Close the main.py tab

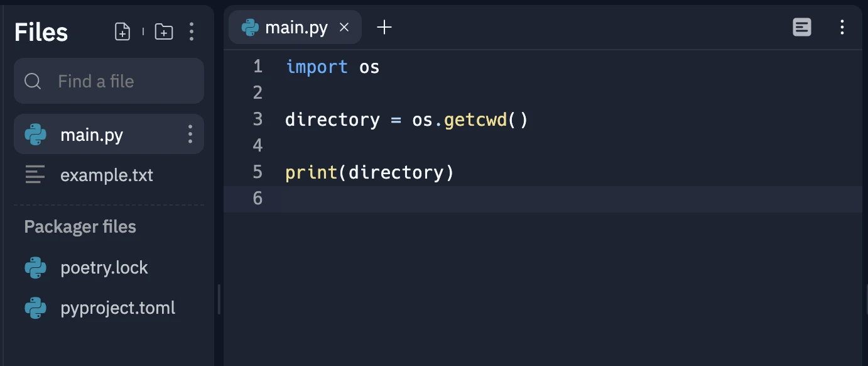344,27
